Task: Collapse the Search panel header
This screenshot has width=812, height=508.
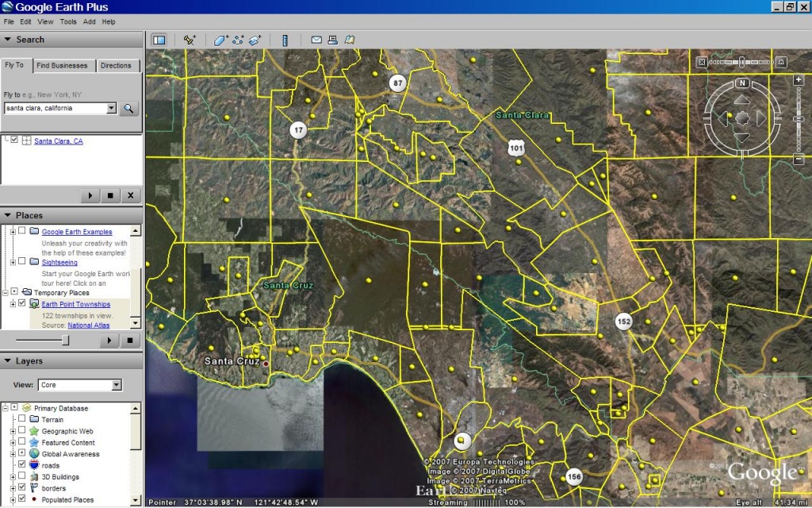Action: (8, 40)
